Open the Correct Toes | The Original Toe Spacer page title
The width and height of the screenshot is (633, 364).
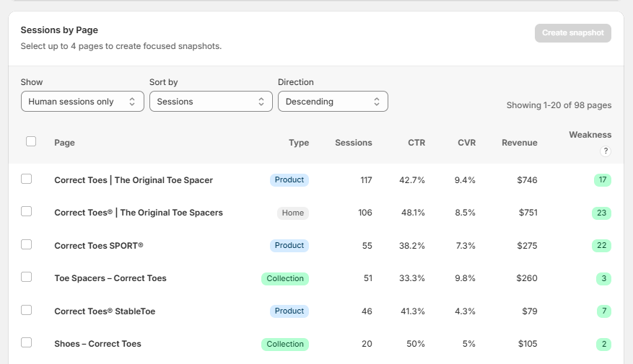pyautogui.click(x=134, y=180)
